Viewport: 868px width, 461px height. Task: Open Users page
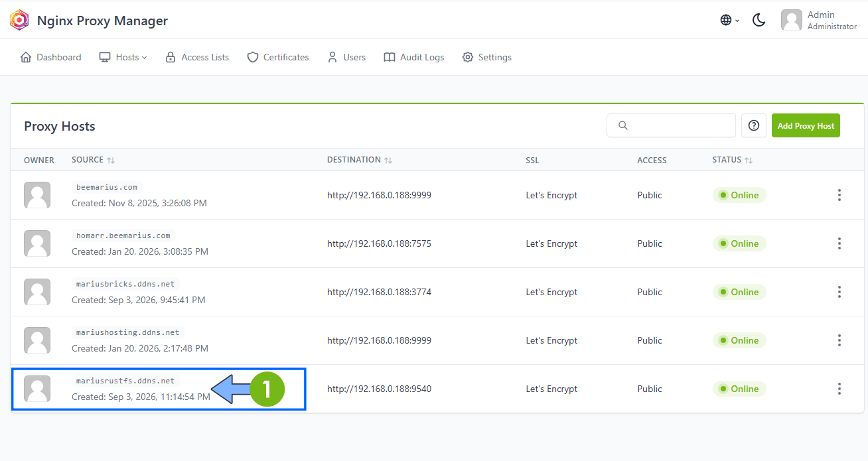tap(346, 57)
